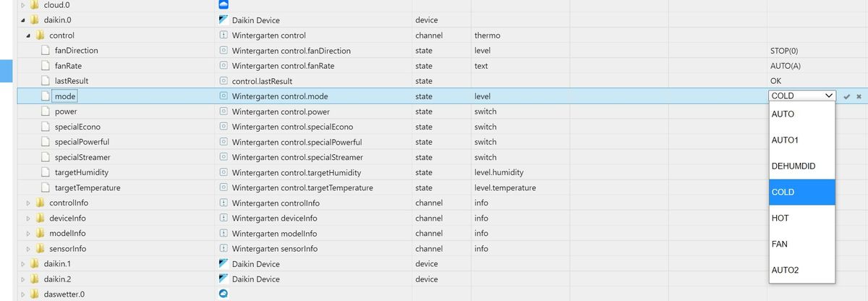Click the Wintergarten control channel icon

click(224, 35)
